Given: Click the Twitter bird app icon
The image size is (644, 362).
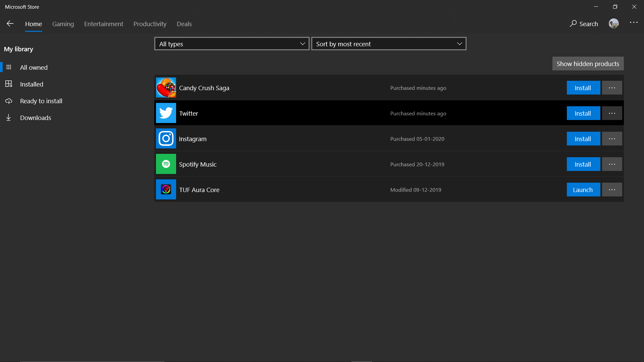Looking at the screenshot, I should click(x=166, y=113).
